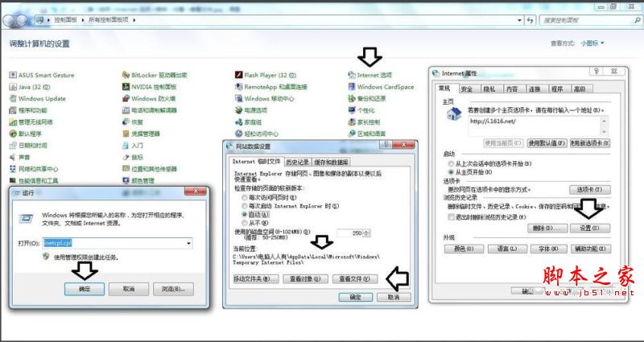
Task: Switch to the 连接 tab
Action: coord(535,89)
